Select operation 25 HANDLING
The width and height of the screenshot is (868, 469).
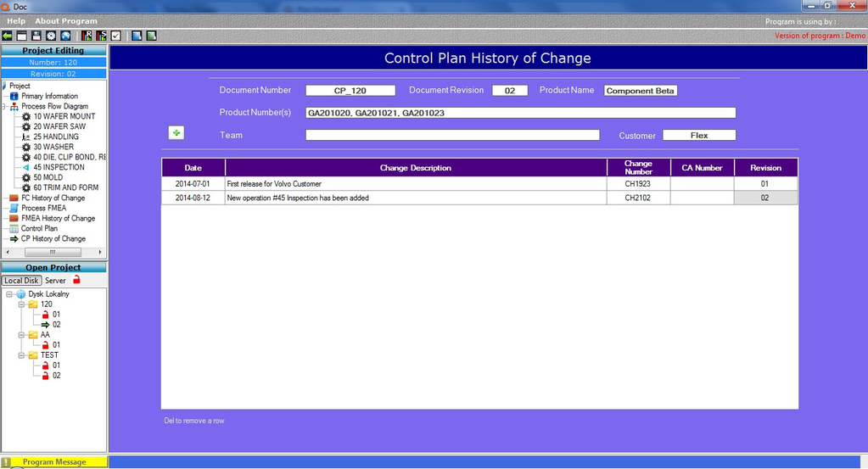click(56, 137)
